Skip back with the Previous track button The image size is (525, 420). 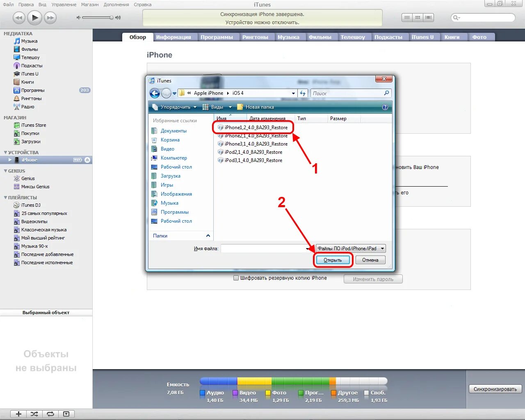pyautogui.click(x=19, y=18)
